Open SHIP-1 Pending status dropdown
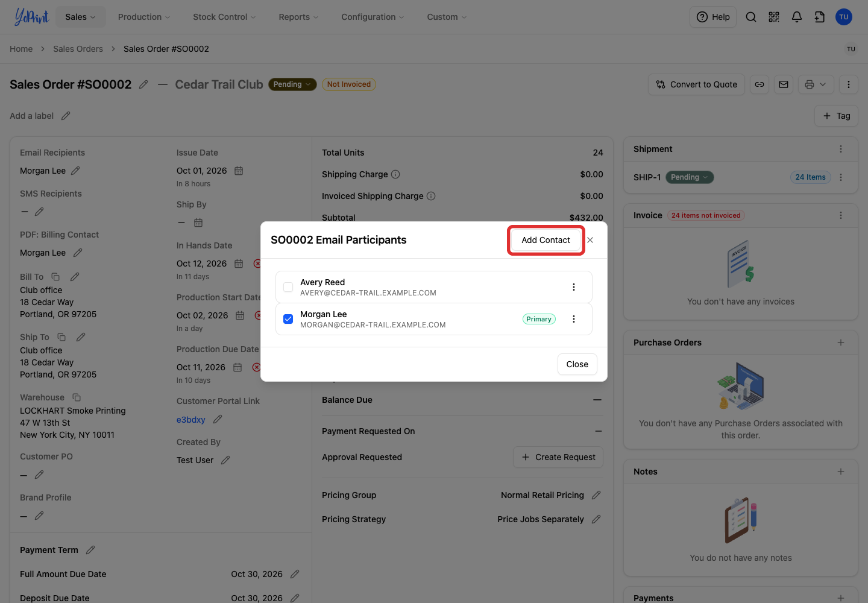The width and height of the screenshot is (868, 603). coord(690,177)
